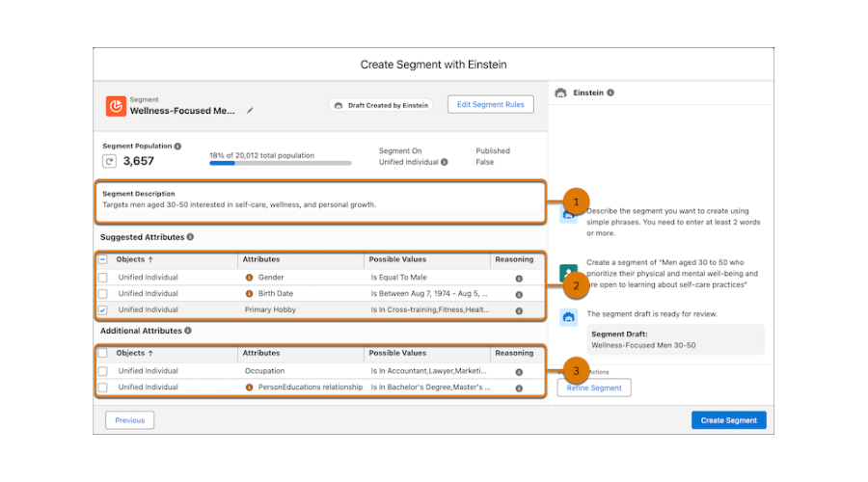Open Segment Population info tooltip

tap(177, 147)
